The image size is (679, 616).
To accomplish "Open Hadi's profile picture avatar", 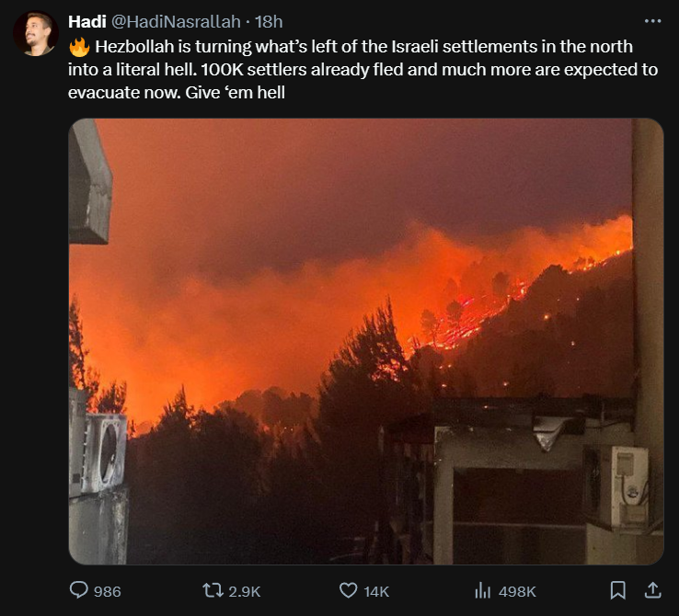I will click(x=35, y=34).
